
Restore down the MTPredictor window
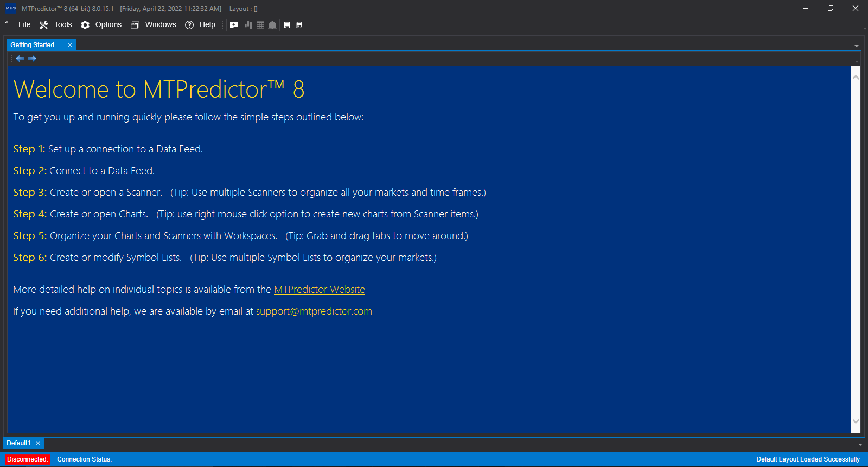(831, 8)
